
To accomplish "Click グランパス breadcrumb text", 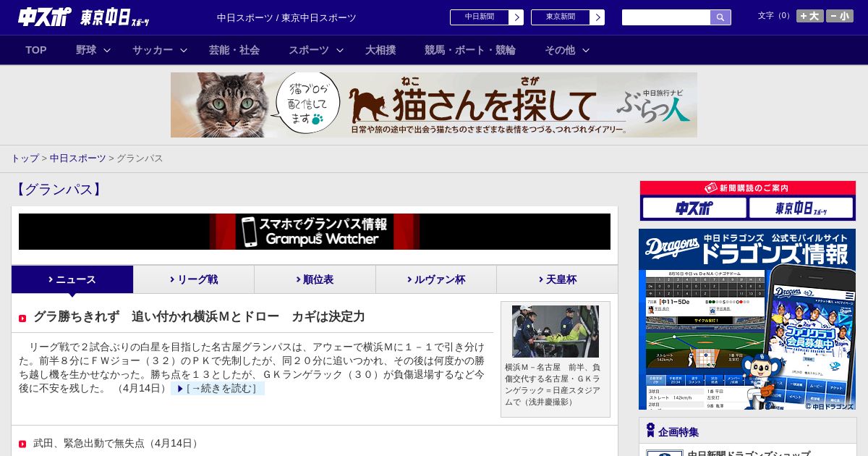I will coord(140,158).
